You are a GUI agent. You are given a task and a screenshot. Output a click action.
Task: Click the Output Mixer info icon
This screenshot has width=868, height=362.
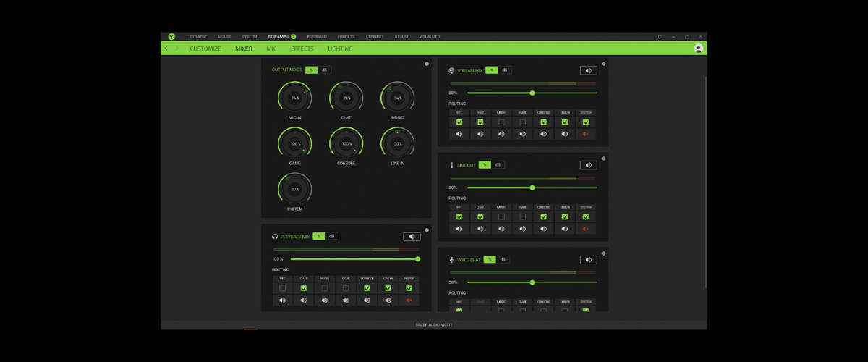[x=427, y=64]
